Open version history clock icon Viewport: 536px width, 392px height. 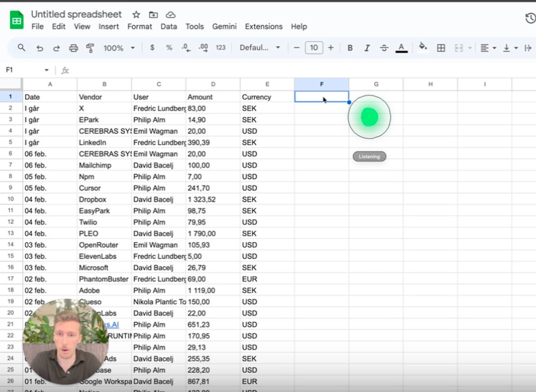[530, 19]
